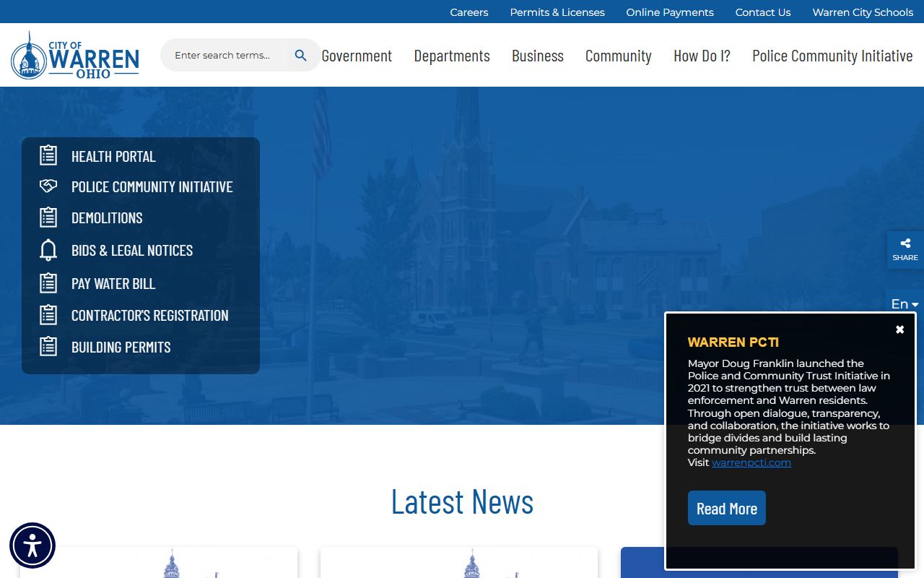Click the handshake icon for Police Community Initiative
This screenshot has width=924, height=578.
point(48,186)
